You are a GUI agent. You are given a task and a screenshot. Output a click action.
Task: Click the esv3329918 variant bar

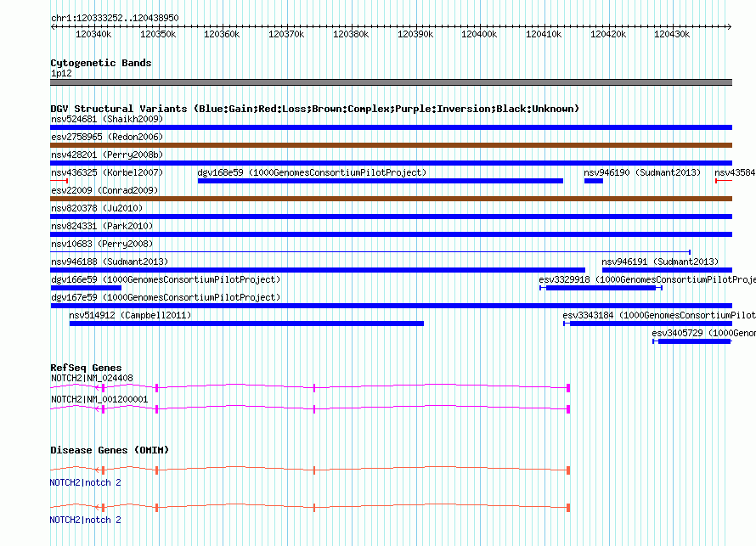[x=600, y=288]
